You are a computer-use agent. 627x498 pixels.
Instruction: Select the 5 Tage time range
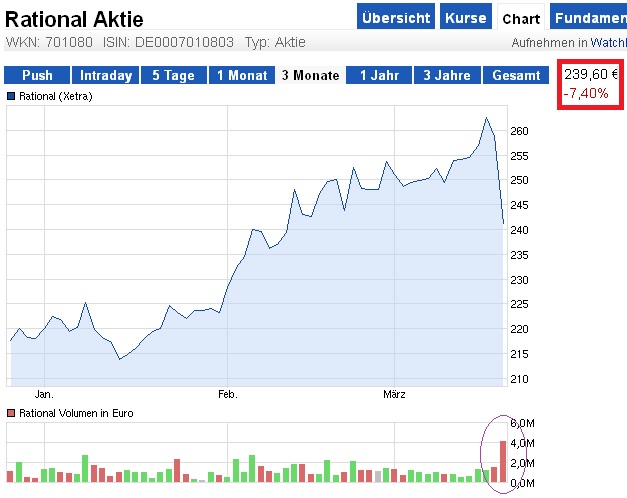[x=173, y=75]
